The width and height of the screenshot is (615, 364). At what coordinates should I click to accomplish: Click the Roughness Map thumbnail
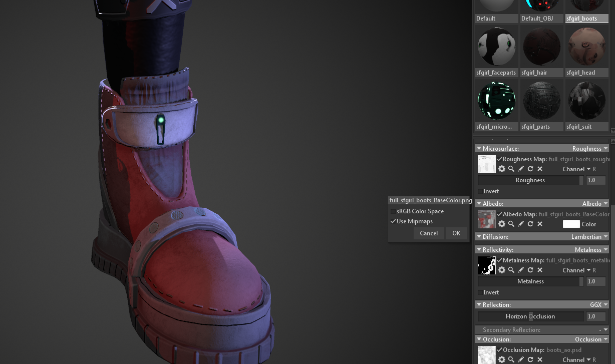pos(486,164)
